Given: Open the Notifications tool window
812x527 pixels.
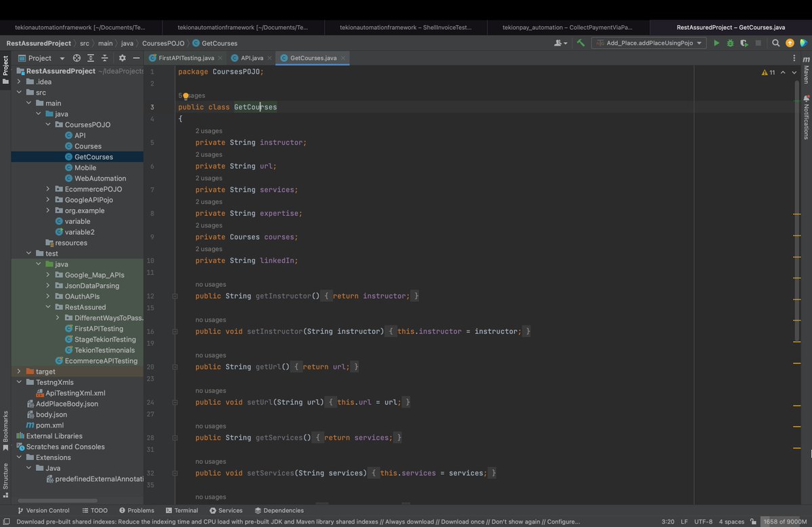Looking at the screenshot, I should [807, 117].
